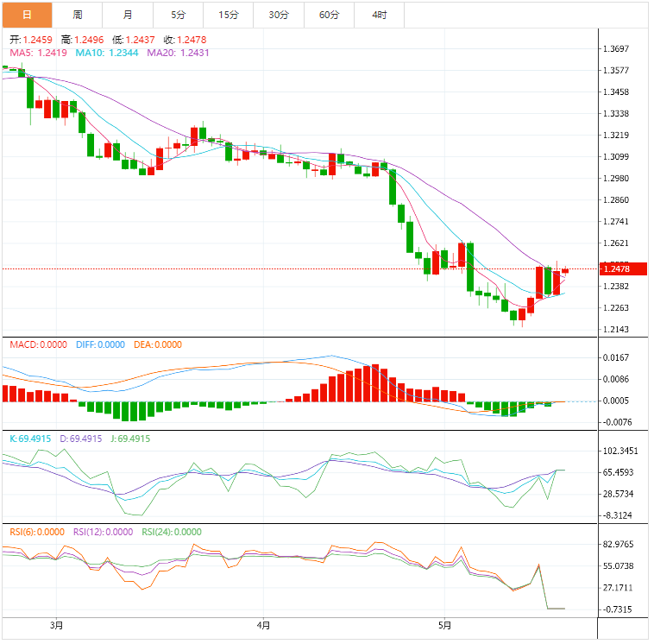
Task: Click the 0.0167 MACD axis value
Action: click(616, 357)
